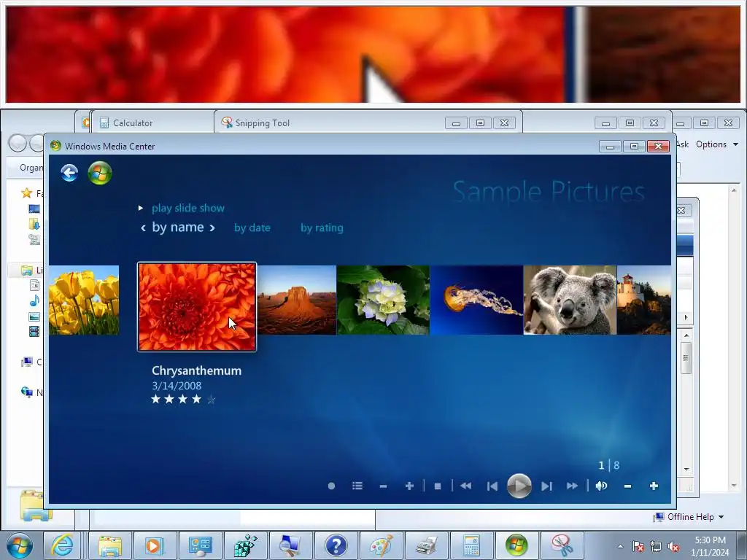Click the 3/14/2008 date text
Viewport: 747px width, 560px height.
click(177, 386)
